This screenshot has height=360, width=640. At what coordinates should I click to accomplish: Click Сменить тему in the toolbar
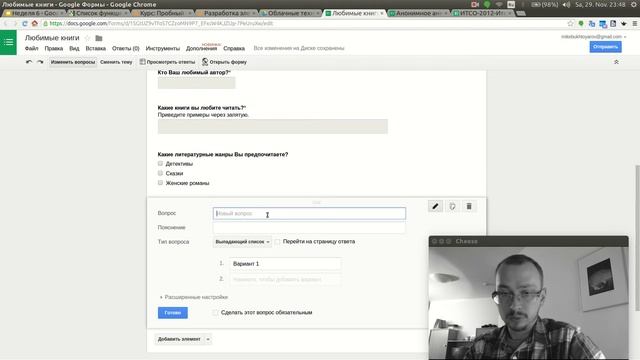tap(116, 62)
